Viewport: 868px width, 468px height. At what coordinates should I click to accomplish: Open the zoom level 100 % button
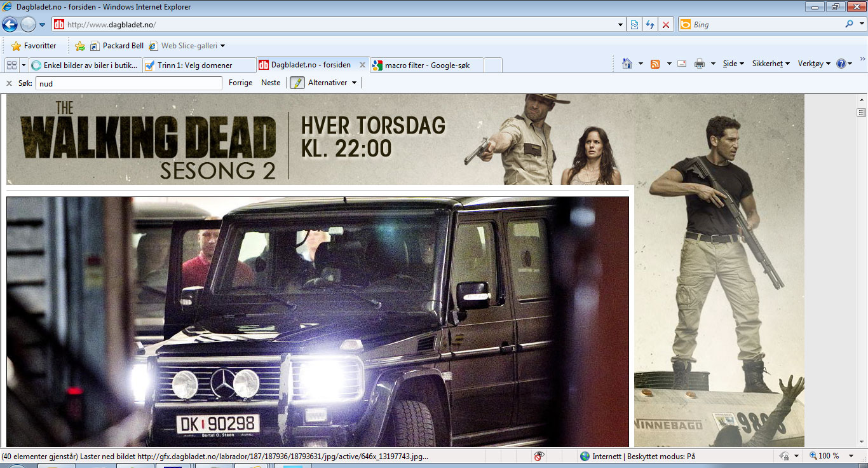point(824,456)
